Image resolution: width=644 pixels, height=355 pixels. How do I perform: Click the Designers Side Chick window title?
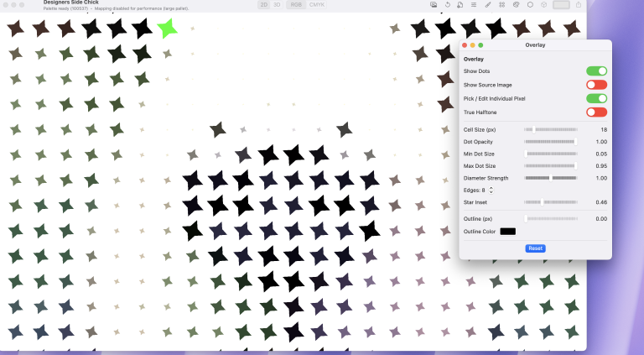71,3
